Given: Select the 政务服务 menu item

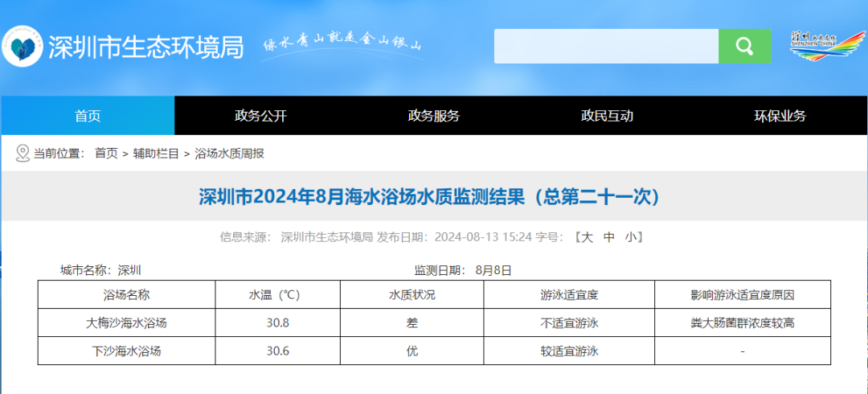Looking at the screenshot, I should [x=434, y=116].
